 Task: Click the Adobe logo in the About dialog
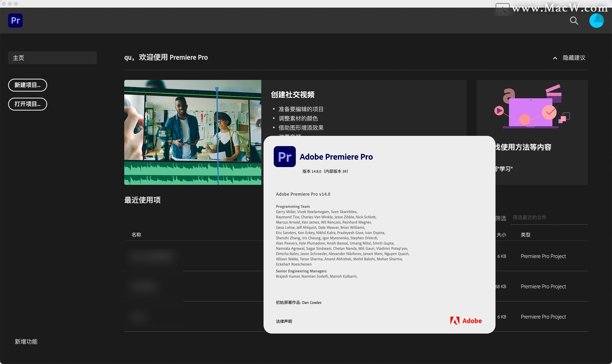point(466,321)
